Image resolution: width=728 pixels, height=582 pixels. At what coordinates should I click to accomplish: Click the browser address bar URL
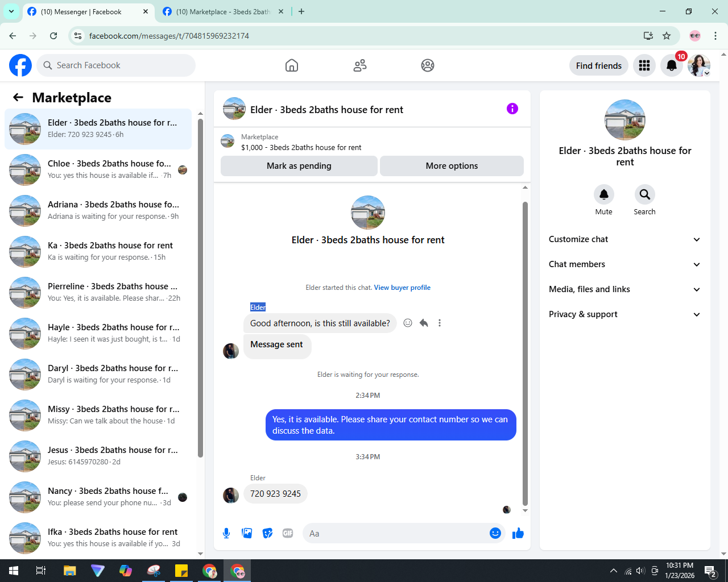pos(169,36)
